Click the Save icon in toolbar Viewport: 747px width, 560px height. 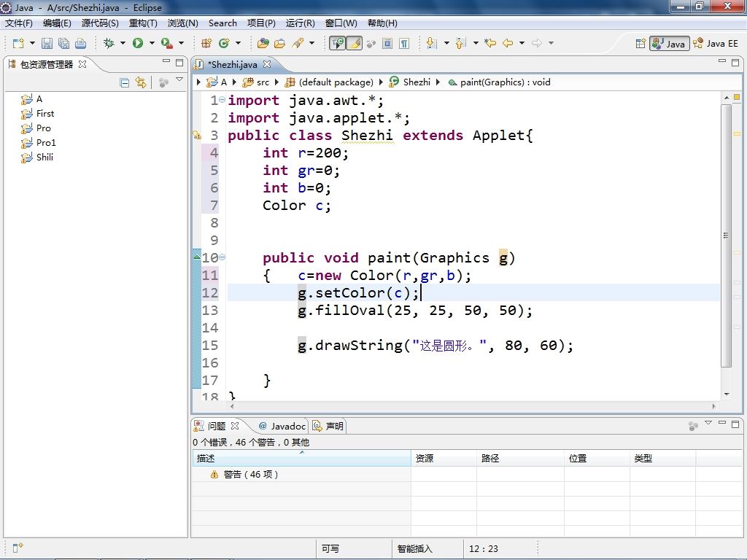(x=47, y=44)
